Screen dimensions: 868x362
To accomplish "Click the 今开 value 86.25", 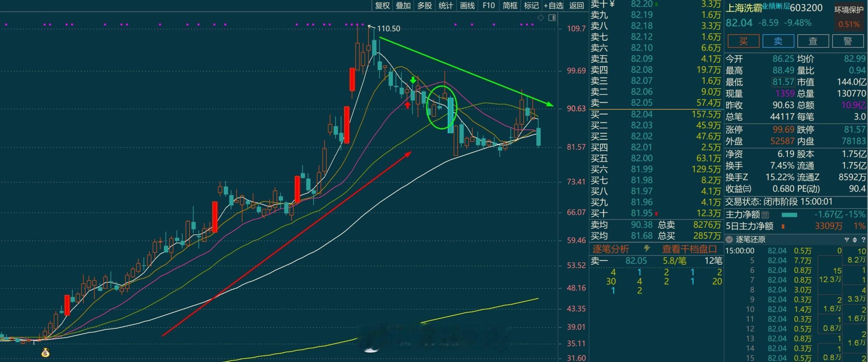I will point(783,59).
